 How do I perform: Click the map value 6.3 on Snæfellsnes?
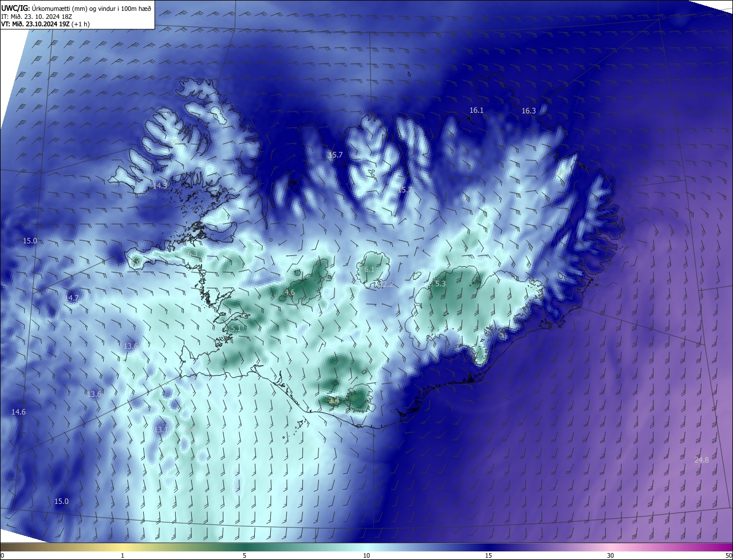click(x=192, y=254)
